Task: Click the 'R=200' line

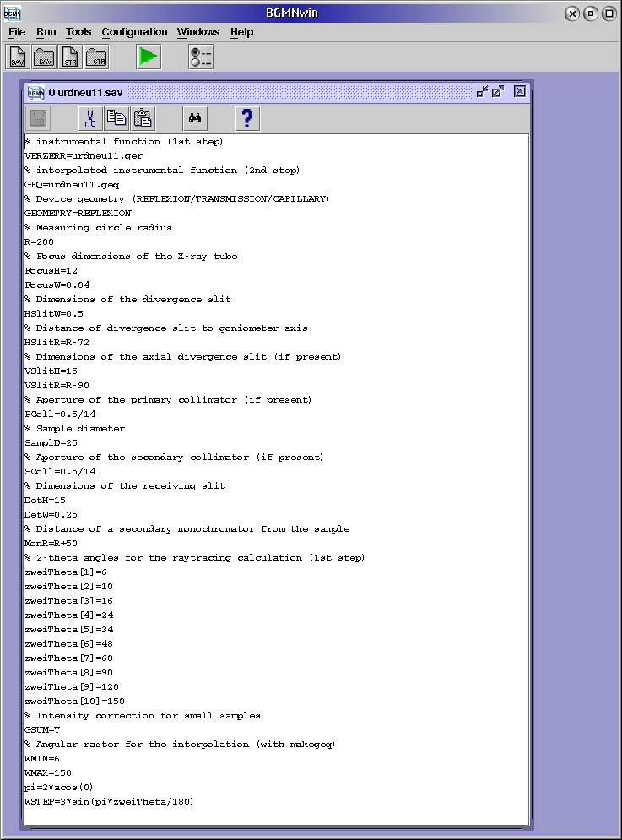Action: pyautogui.click(x=39, y=242)
